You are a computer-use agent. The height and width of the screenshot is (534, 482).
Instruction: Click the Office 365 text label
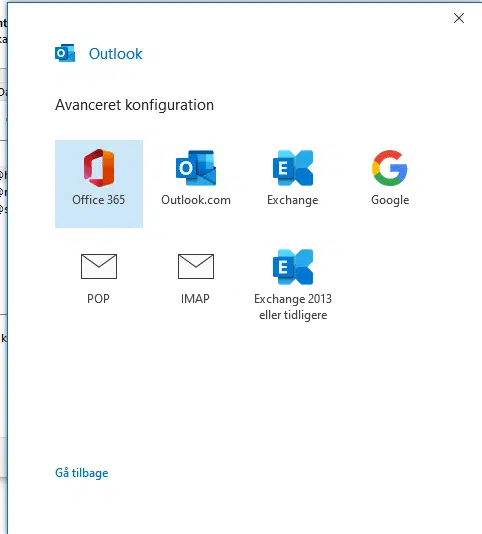(x=98, y=200)
